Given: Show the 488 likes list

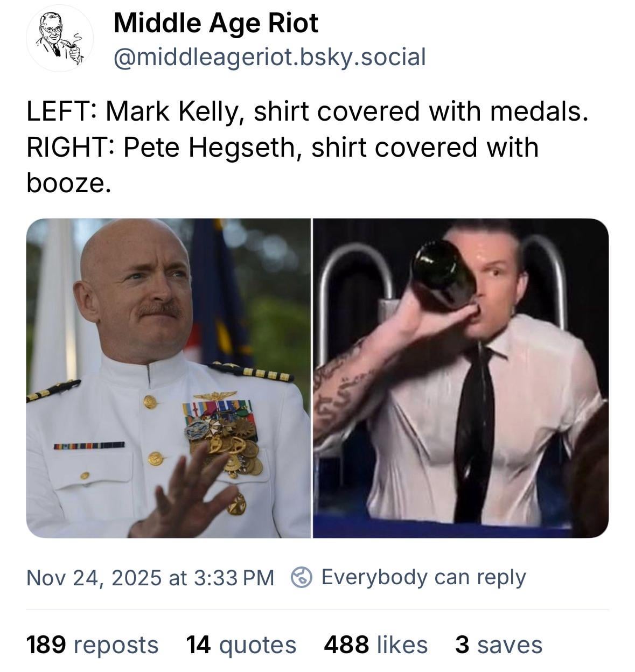Looking at the screenshot, I should 375,645.
